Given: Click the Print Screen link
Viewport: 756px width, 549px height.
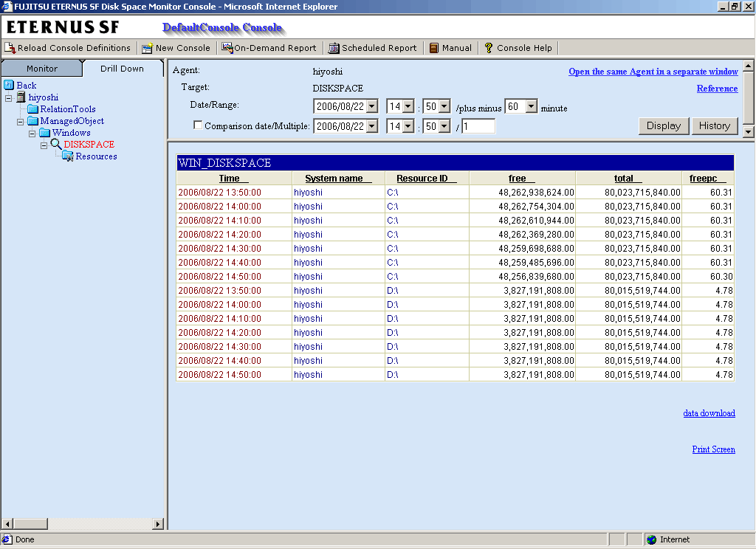Looking at the screenshot, I should coord(714,449).
